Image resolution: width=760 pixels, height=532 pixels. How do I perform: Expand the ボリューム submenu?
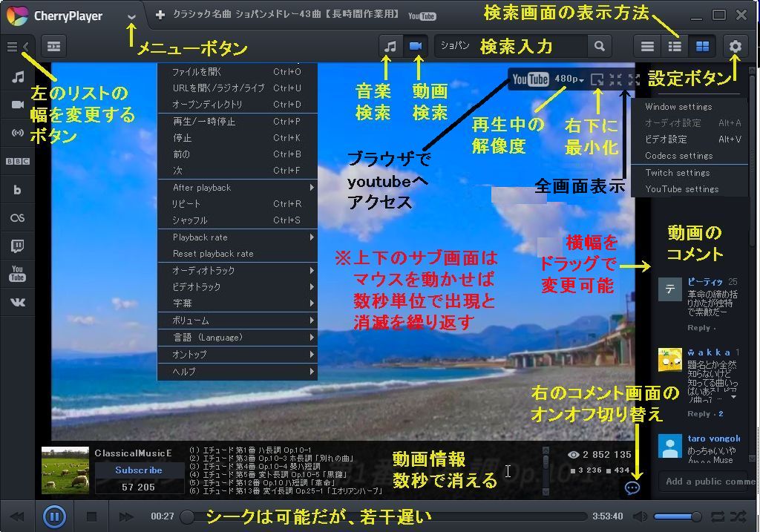pos(237,321)
